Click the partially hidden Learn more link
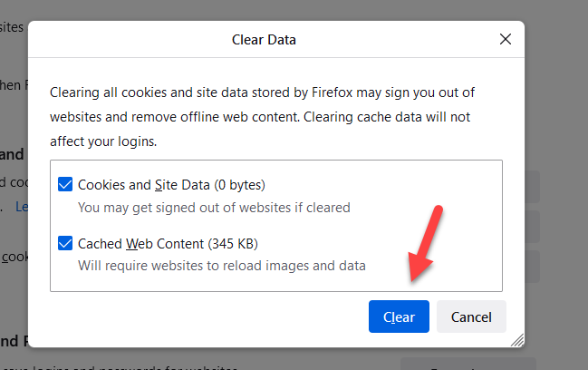Image resolution: width=588 pixels, height=370 pixels. click(22, 207)
